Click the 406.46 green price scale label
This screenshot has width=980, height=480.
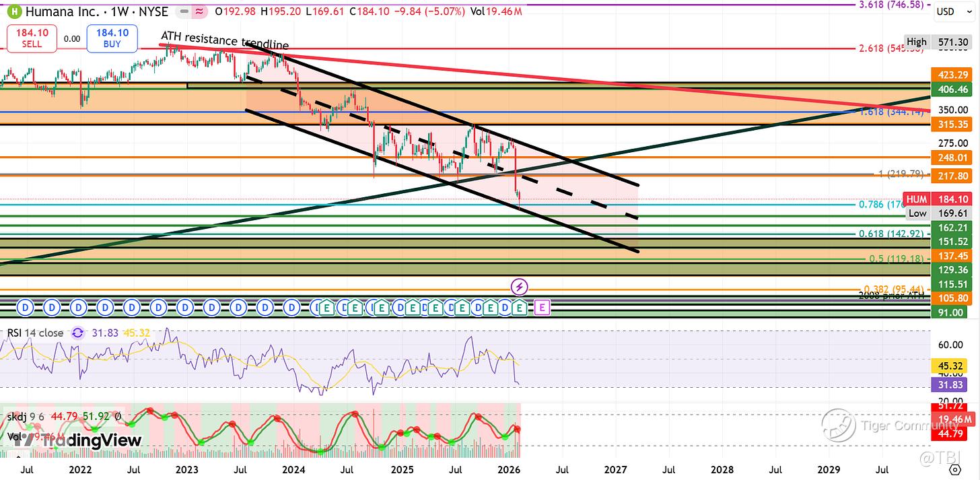point(952,89)
